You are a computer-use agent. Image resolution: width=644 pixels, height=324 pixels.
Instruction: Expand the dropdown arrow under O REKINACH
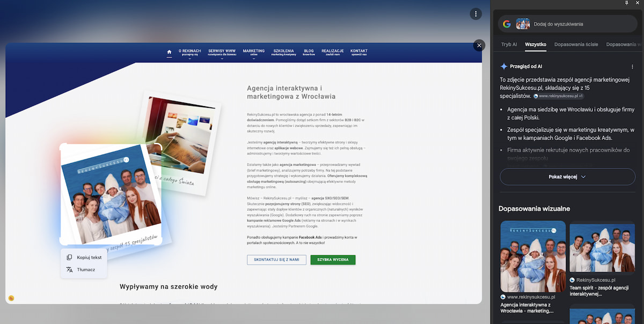(190, 58)
